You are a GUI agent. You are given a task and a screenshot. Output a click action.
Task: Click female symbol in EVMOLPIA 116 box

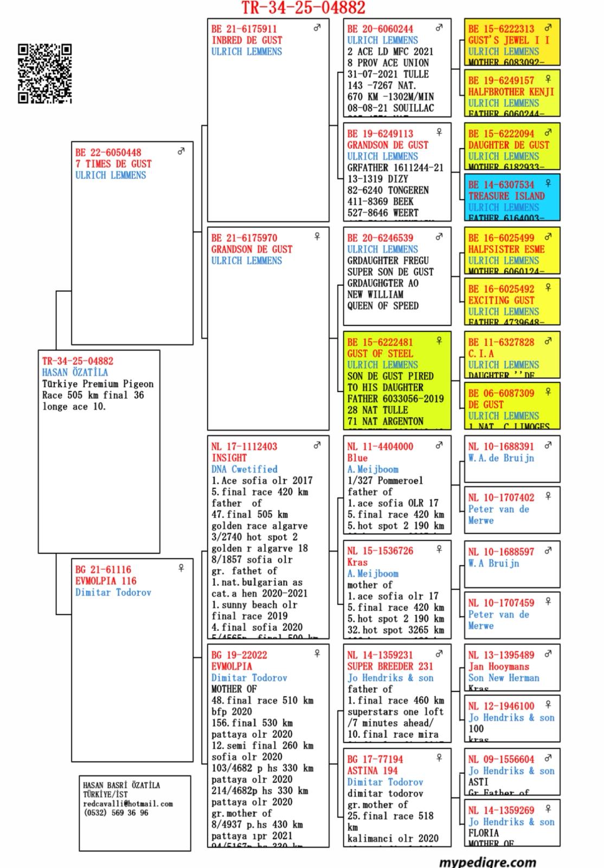(181, 567)
